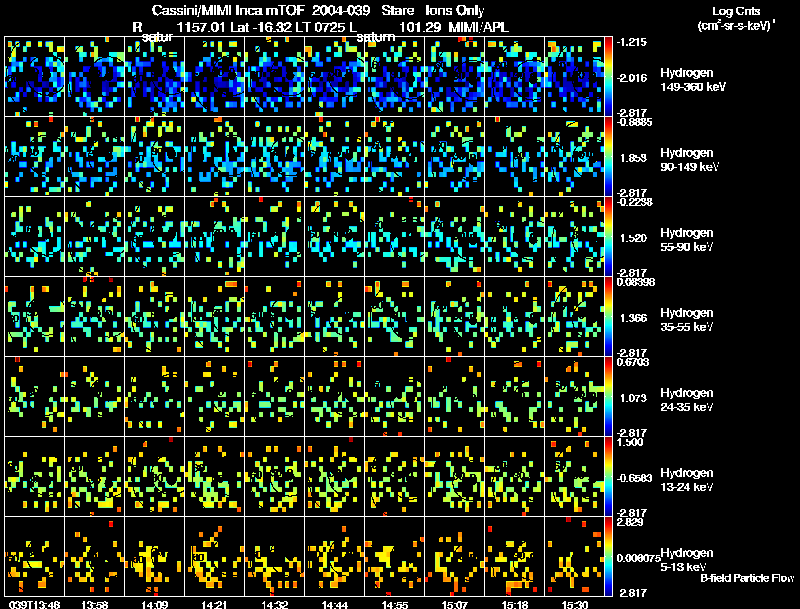The width and height of the screenshot is (800, 609).
Task: Select the 149-360 keV panel at 13:46
Action: pyautogui.click(x=35, y=77)
